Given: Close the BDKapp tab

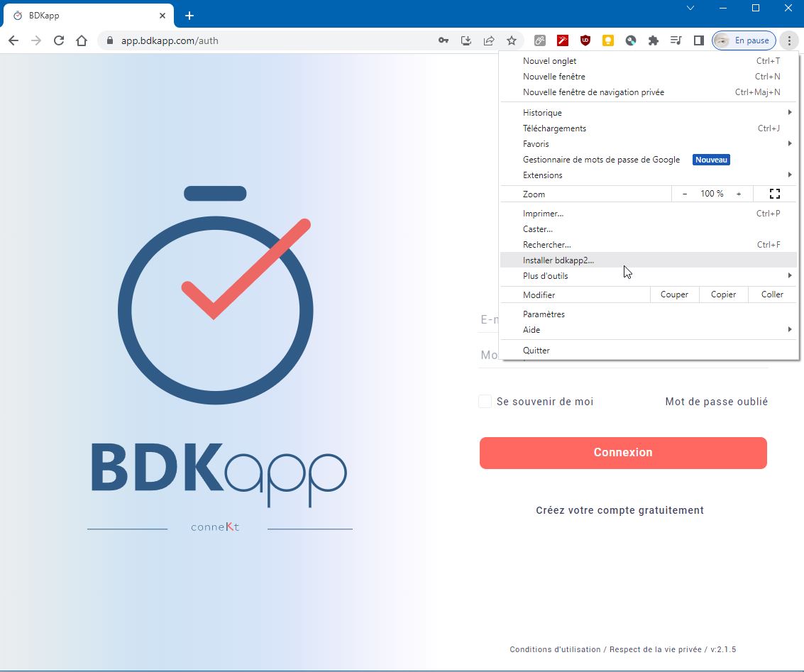Looking at the screenshot, I should pos(162,16).
